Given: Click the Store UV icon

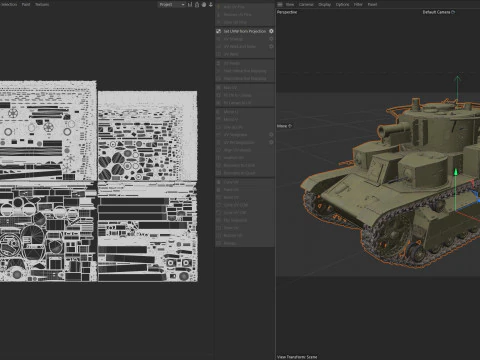Looking at the screenshot, I should tap(219, 228).
